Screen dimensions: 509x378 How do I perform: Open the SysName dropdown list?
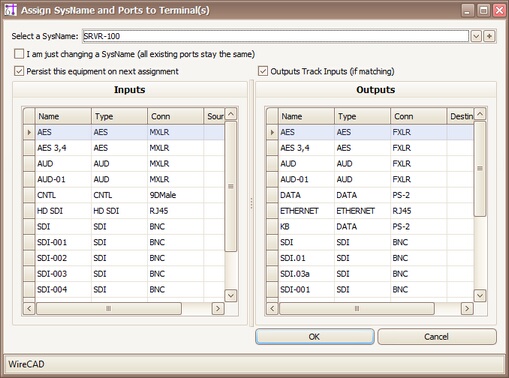(x=476, y=36)
